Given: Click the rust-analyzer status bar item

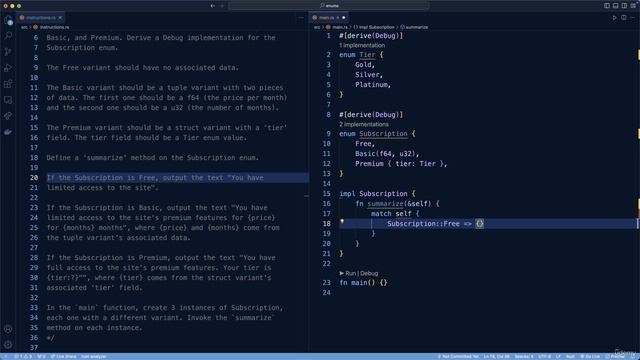Looking at the screenshot, I should (93, 356).
